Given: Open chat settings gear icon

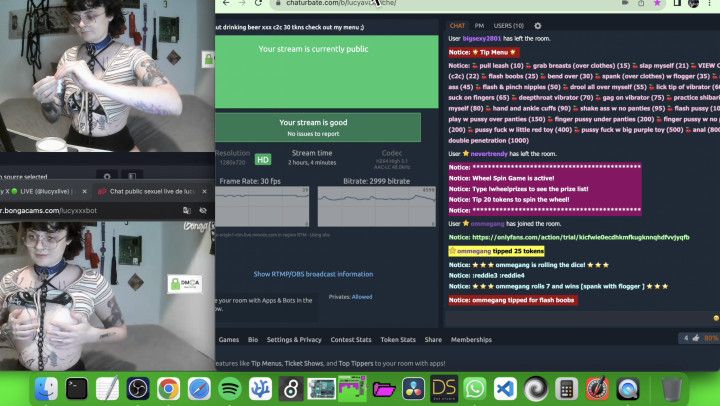Looking at the screenshot, I should pos(538,26).
